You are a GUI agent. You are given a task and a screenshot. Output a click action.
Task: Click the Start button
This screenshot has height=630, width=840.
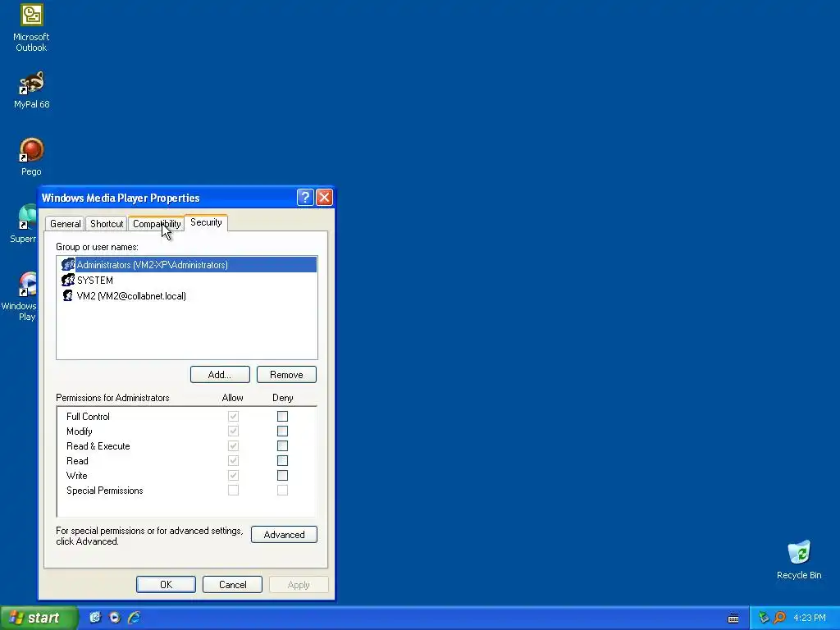tap(39, 618)
